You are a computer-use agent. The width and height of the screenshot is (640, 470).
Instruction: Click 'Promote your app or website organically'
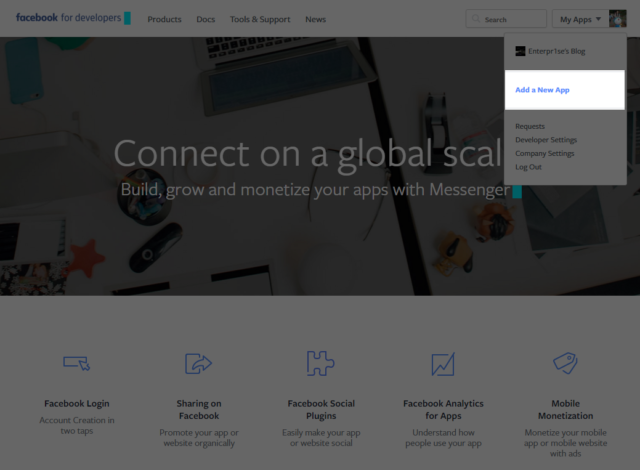pyautogui.click(x=199, y=438)
